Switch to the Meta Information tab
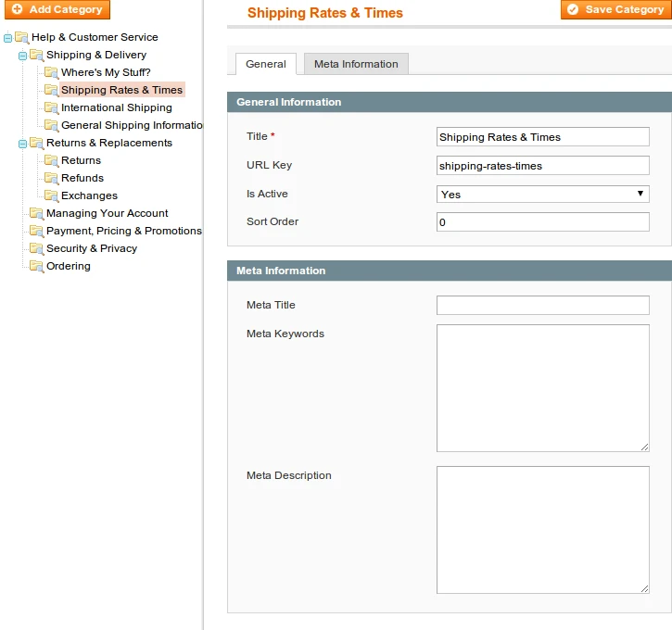Viewport: 672px width, 630px height. coord(356,64)
